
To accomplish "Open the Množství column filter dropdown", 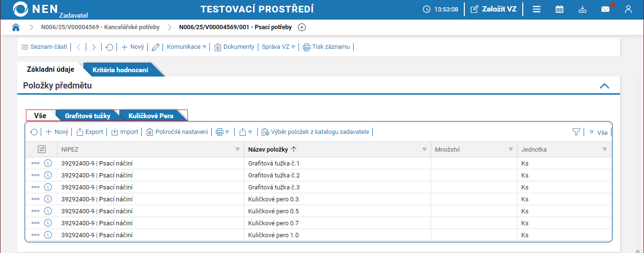I will (510, 150).
